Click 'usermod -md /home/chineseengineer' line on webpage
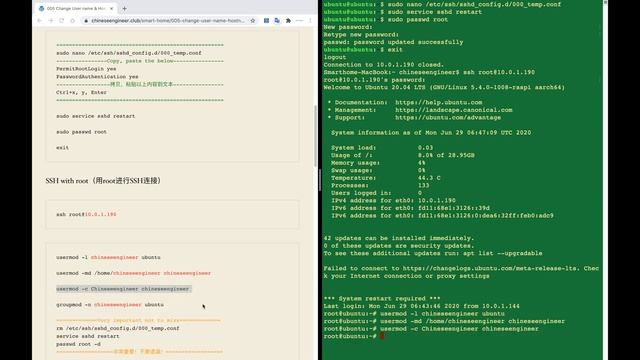Image resolution: width=640 pixels, height=360 pixels. click(x=133, y=273)
